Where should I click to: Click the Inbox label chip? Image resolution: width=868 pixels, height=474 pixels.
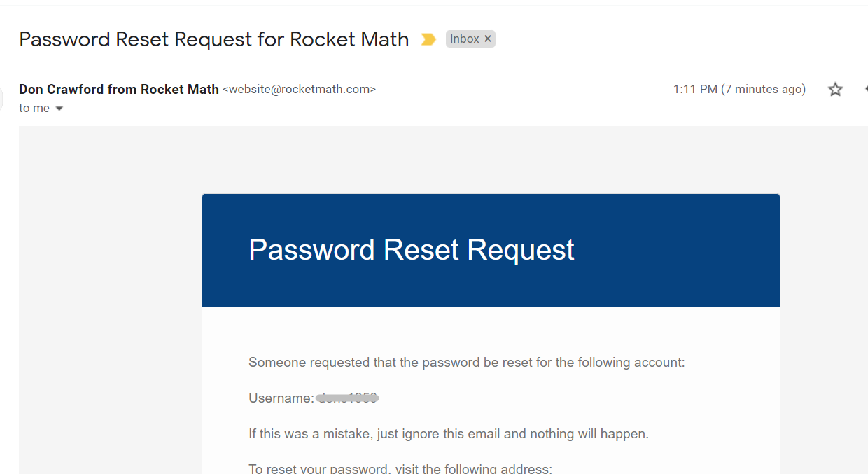coord(464,39)
